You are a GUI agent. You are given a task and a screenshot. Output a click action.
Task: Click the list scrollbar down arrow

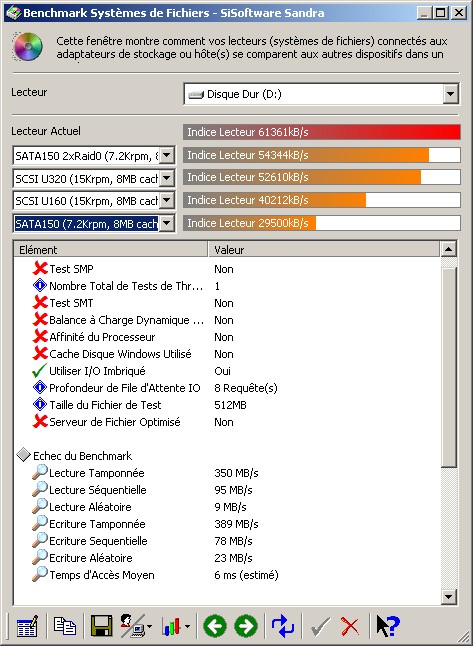[x=448, y=596]
